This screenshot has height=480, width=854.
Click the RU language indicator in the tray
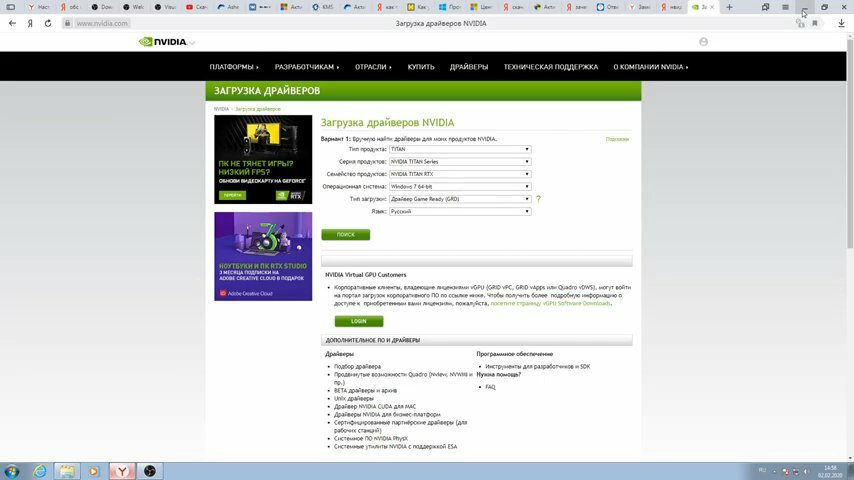[762, 470]
